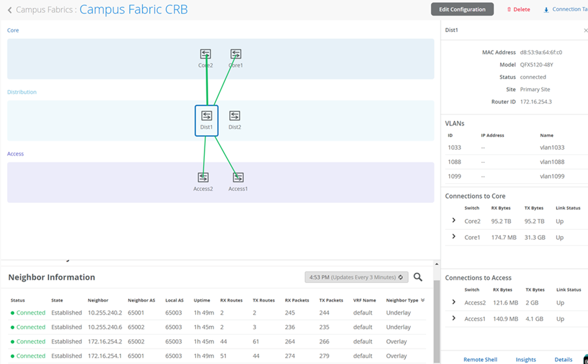Close the Dist1 details panel
588x364 pixels.
[585, 30]
